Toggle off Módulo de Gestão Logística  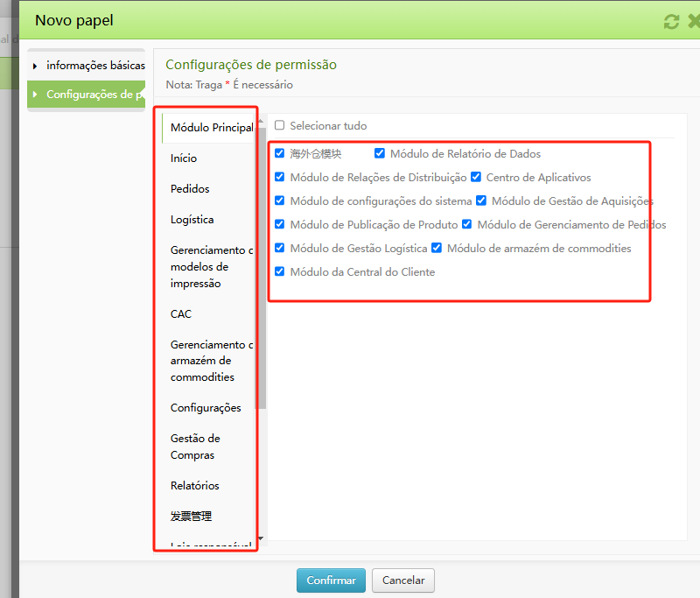(279, 248)
